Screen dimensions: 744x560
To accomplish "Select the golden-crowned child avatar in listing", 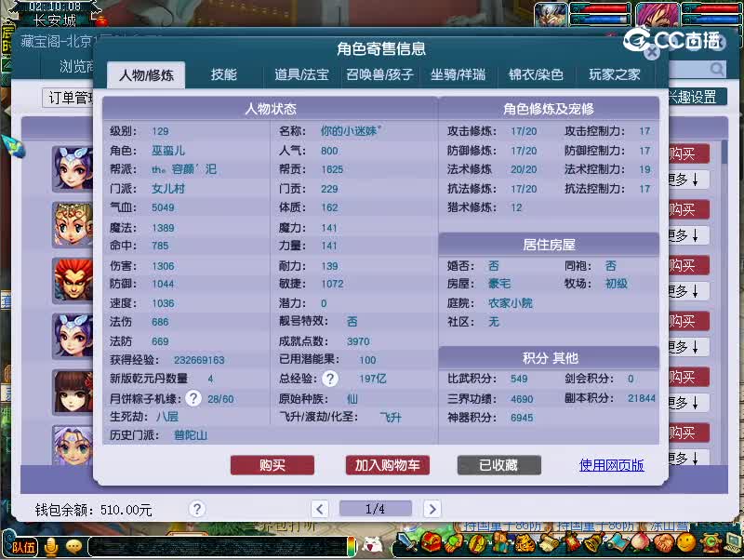I will point(73,225).
